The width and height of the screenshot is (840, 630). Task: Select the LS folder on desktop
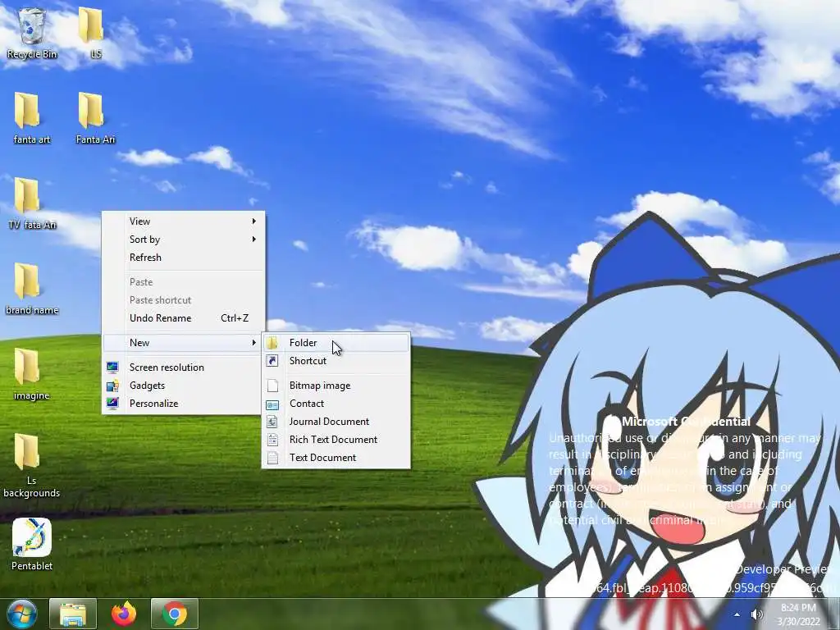92,33
